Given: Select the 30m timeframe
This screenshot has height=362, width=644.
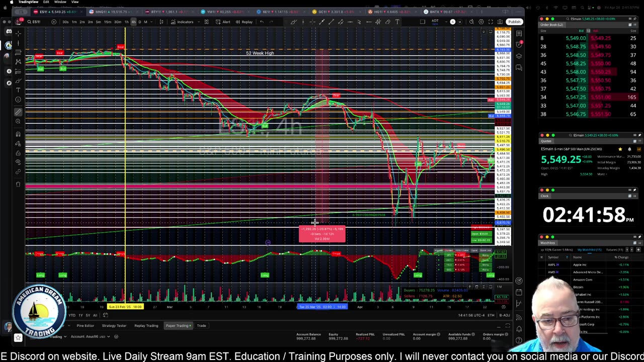Looking at the screenshot, I should [x=118, y=22].
